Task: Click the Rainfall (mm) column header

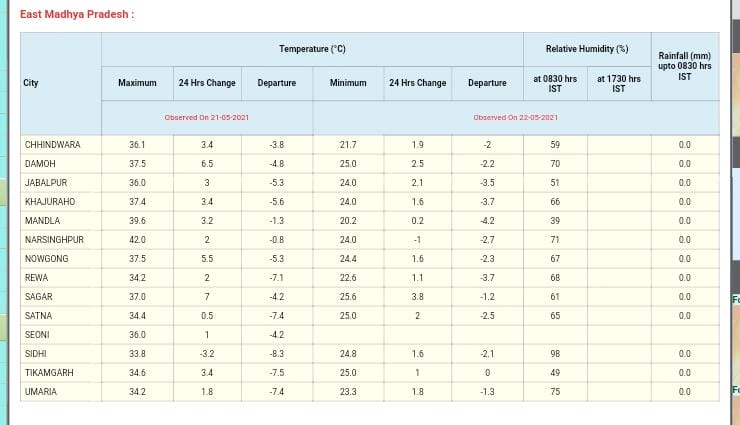Action: (x=684, y=66)
